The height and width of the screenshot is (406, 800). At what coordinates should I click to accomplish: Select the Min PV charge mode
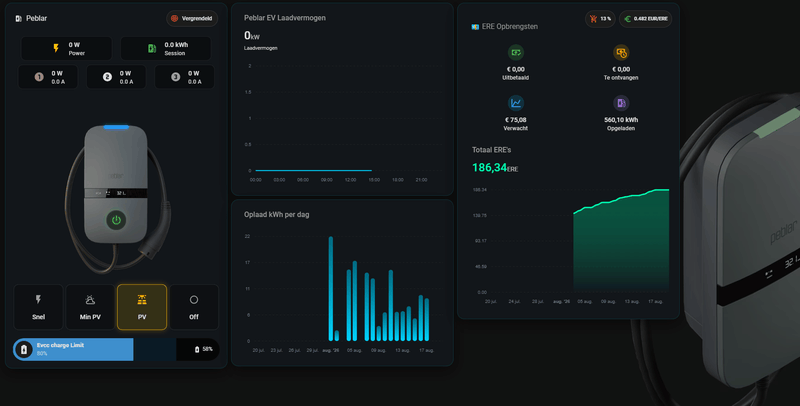click(x=90, y=307)
